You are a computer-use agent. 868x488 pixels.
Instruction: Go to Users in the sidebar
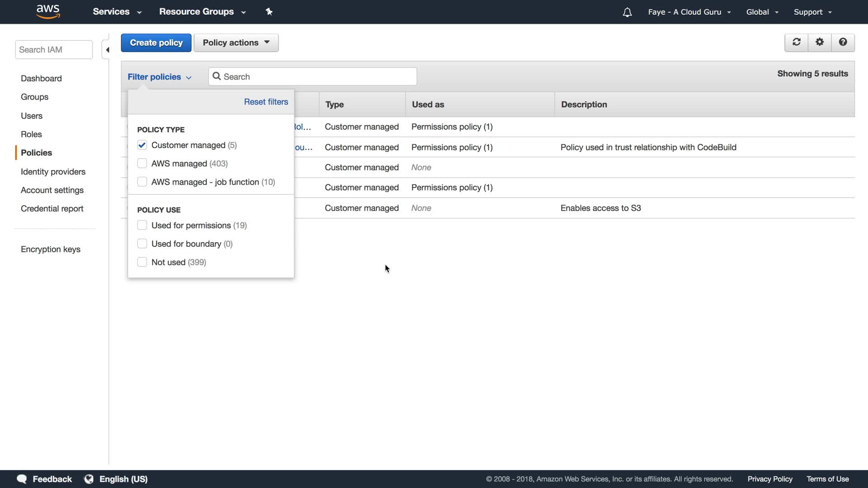click(32, 116)
